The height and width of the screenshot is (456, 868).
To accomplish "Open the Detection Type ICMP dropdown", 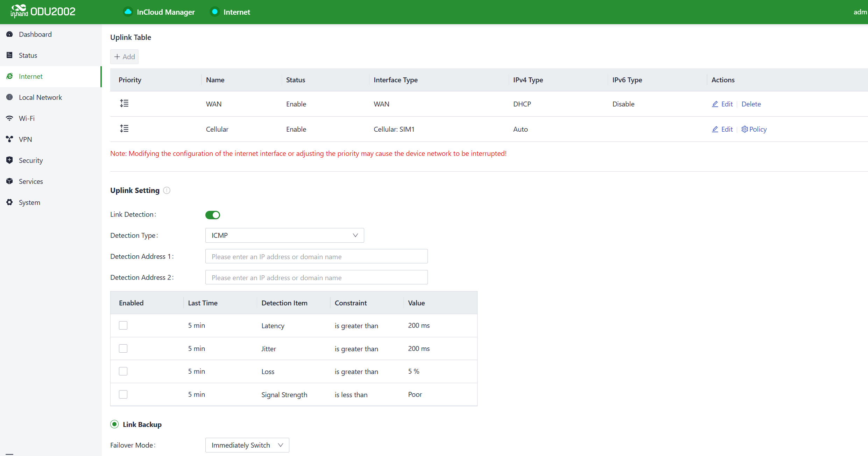I will (284, 235).
